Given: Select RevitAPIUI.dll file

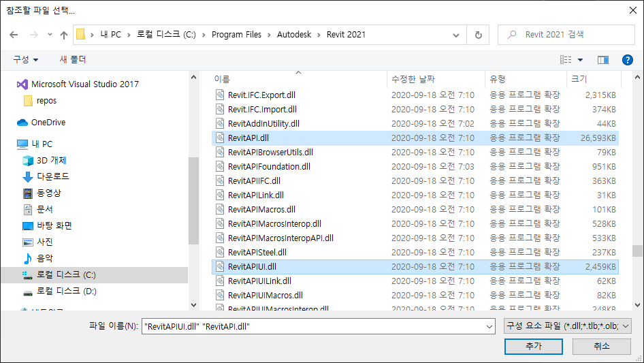Looking at the screenshot, I should tap(415, 267).
